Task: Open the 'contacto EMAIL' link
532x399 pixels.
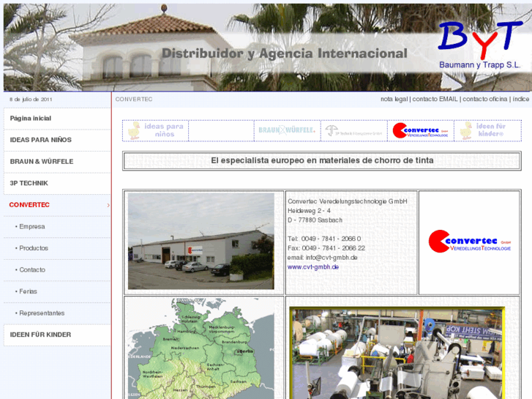Action: (435, 99)
